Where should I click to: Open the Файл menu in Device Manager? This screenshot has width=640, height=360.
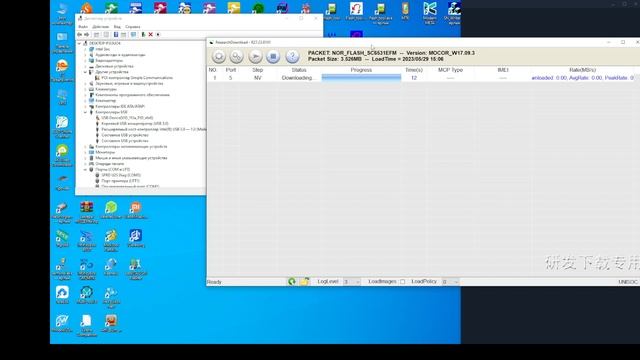click(x=83, y=27)
